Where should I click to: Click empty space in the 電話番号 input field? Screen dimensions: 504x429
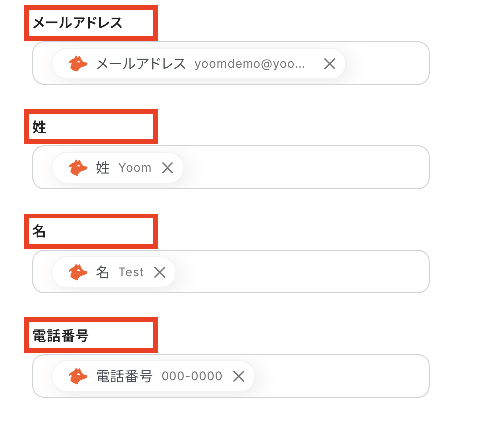(x=343, y=376)
